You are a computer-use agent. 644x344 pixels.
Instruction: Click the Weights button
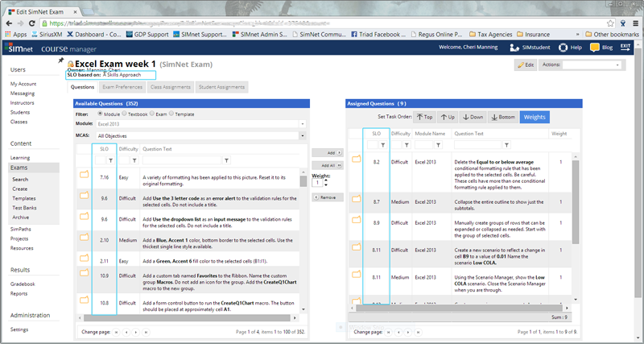coord(535,117)
